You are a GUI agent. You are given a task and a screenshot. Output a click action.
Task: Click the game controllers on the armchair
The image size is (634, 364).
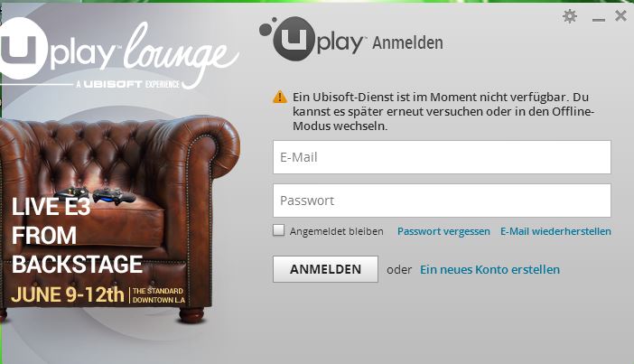(x=96, y=194)
